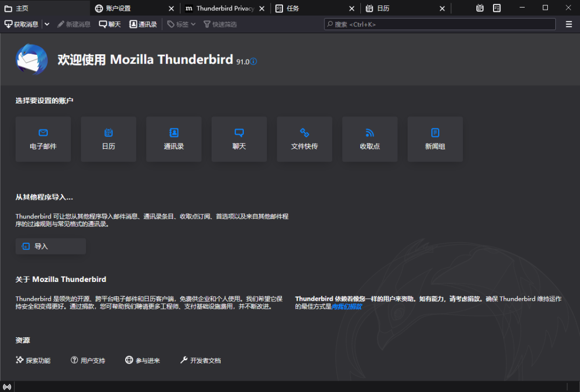Click the Thunderbird logo
The height and width of the screenshot is (392, 580).
click(32, 60)
